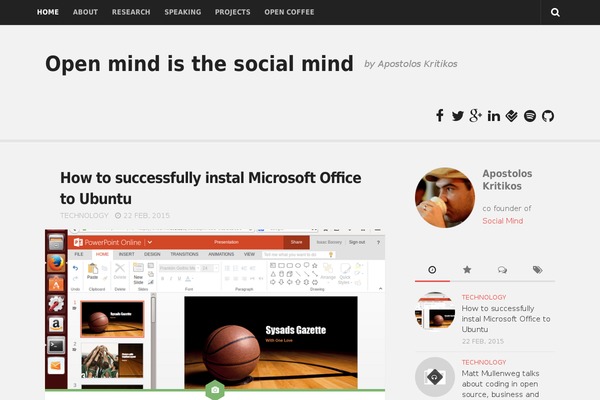This screenshot has width=600, height=400.
Task: Click the grey round thumbnail of the Matt Mullenweg post
Action: (x=435, y=377)
